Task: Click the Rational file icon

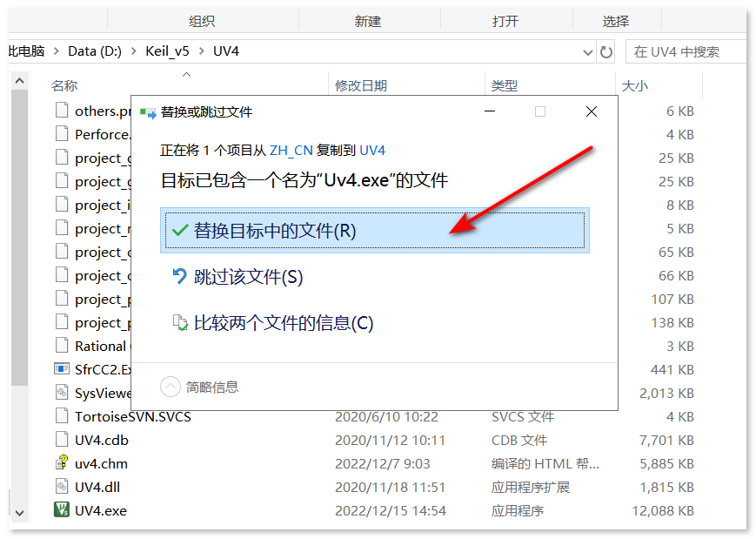Action: tap(62, 346)
